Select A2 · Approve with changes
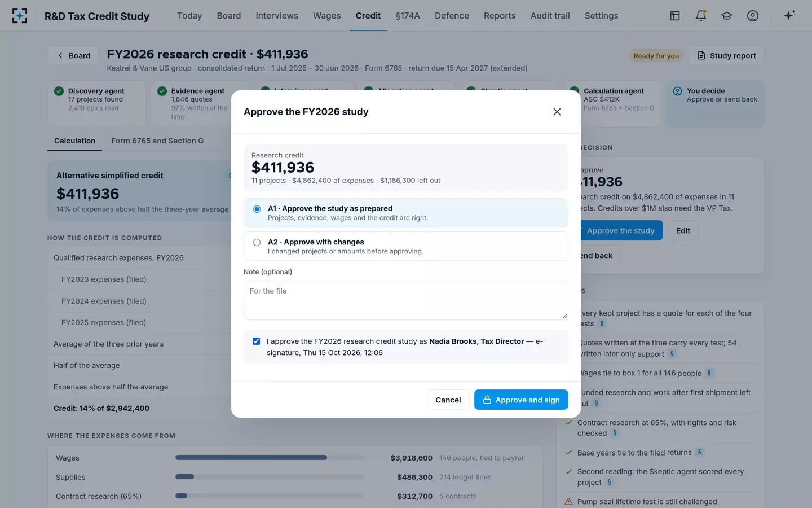The width and height of the screenshot is (812, 508). (x=405, y=246)
